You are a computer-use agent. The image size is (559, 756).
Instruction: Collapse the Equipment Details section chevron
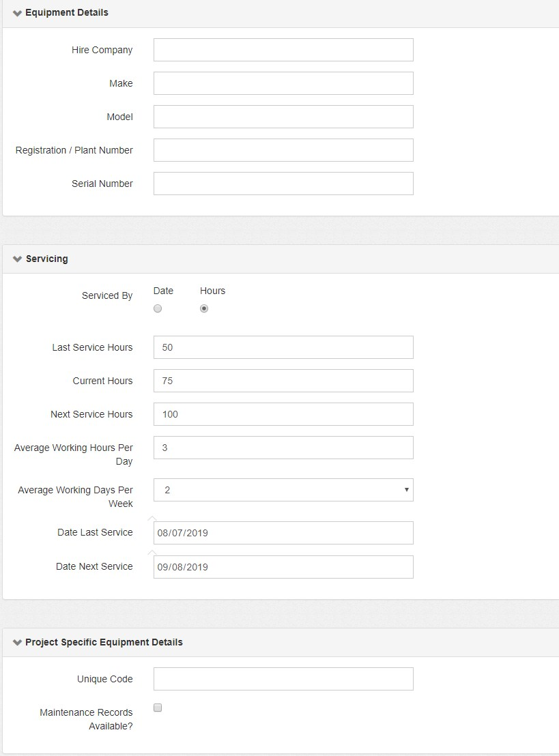(x=17, y=13)
